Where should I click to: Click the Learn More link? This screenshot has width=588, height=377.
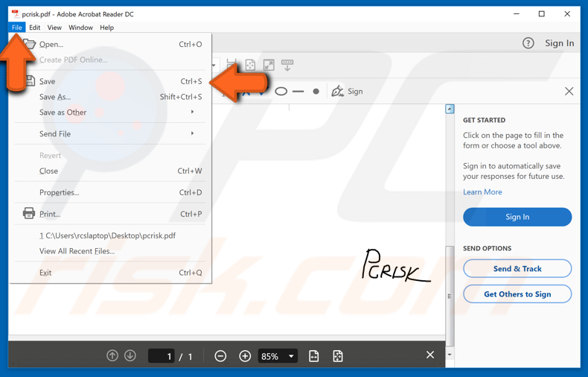482,192
